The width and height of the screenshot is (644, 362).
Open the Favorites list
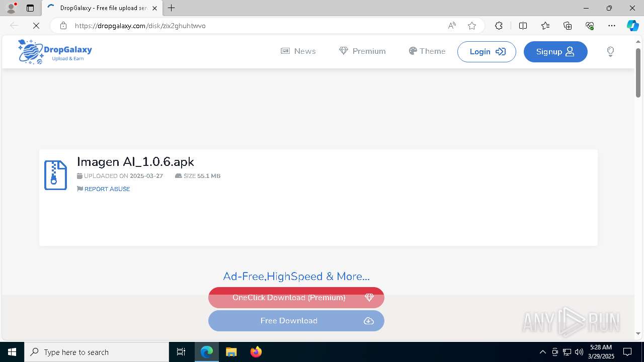pyautogui.click(x=545, y=26)
